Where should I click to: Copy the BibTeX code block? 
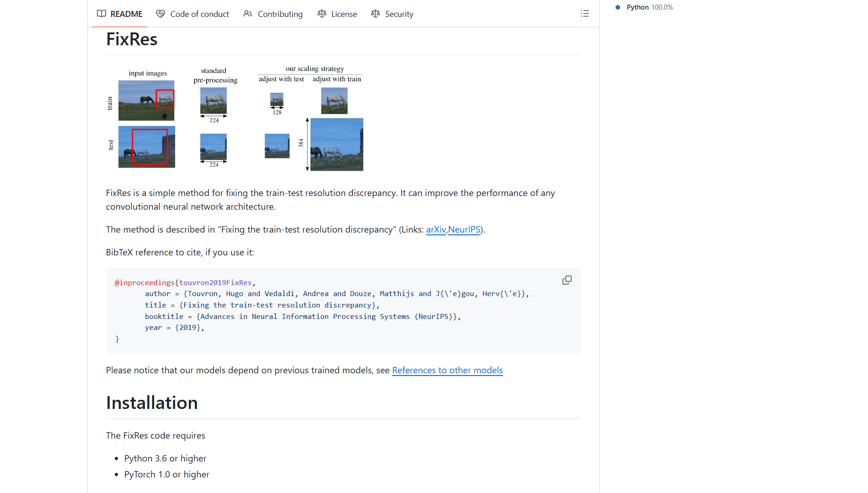[567, 280]
